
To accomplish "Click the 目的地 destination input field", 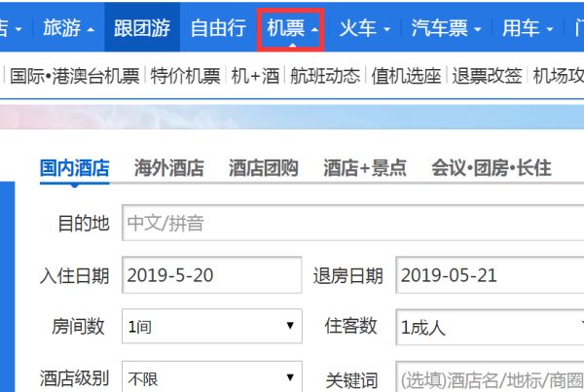I will pos(350,224).
